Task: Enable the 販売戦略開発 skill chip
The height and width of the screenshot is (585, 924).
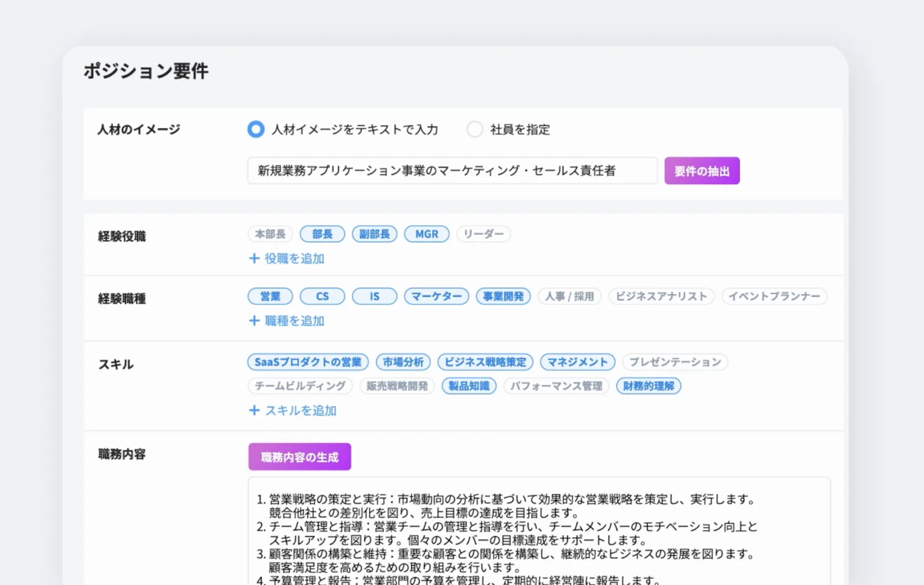Action: coord(397,386)
